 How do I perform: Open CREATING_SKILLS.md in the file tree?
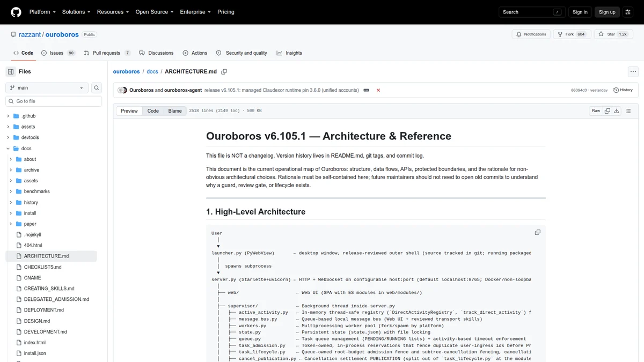click(49, 289)
